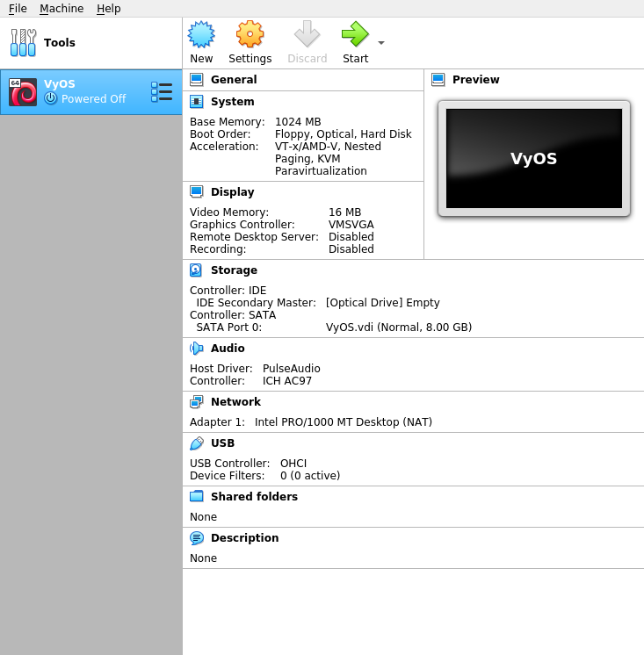Open the System settings heading link
The image size is (644, 655).
[x=232, y=102]
